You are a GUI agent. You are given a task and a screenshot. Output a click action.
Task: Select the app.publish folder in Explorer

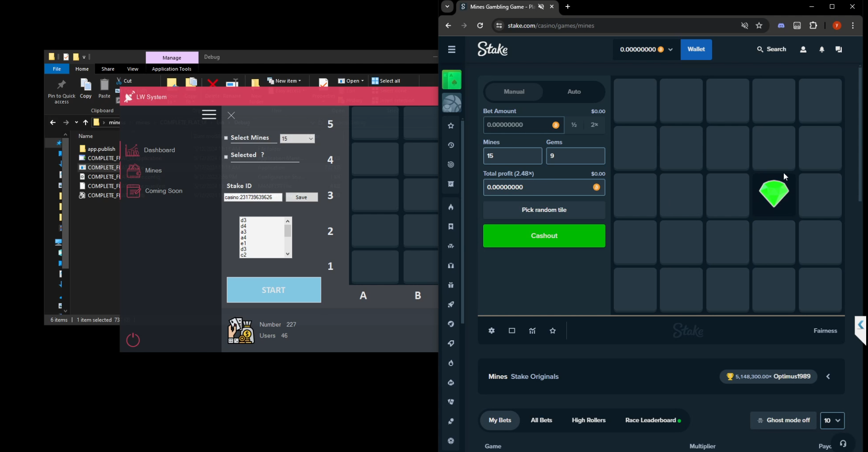click(97, 149)
